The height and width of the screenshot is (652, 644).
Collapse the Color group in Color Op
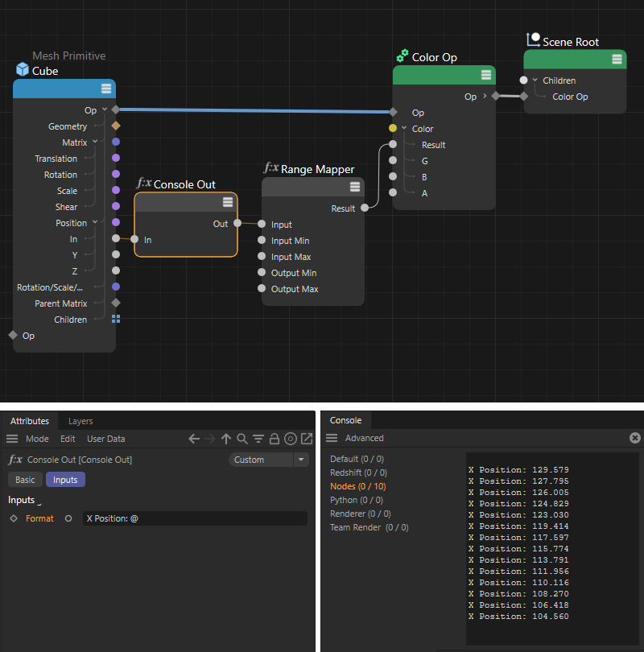[x=404, y=128]
